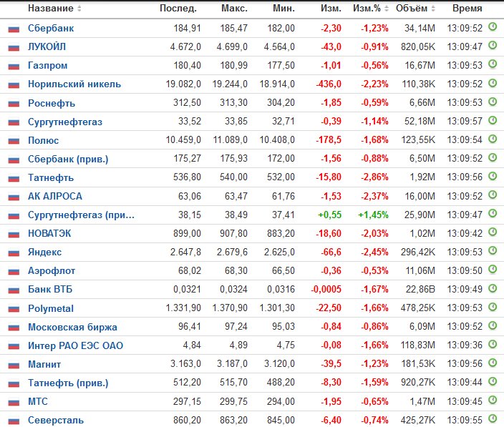Click the Russian flag beside Московская биржа

pyautogui.click(x=14, y=328)
